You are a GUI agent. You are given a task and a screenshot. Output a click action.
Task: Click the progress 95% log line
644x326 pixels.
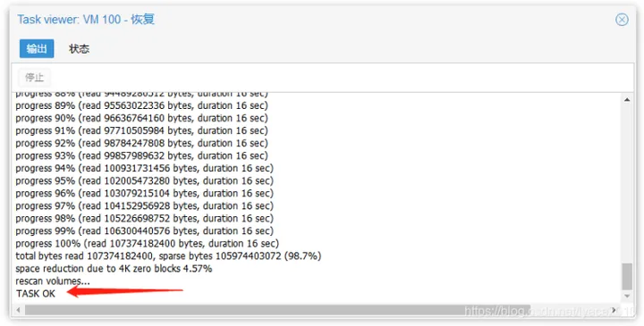145,180
